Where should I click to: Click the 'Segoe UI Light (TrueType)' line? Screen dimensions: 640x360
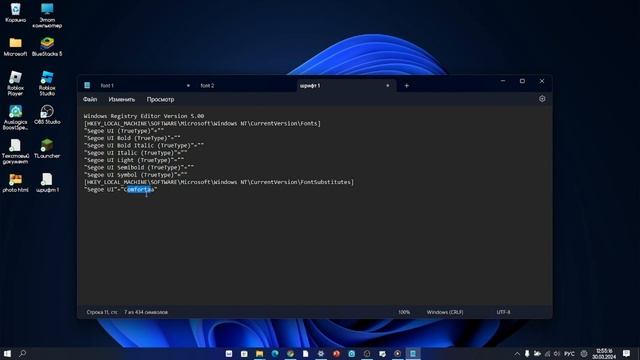134,160
